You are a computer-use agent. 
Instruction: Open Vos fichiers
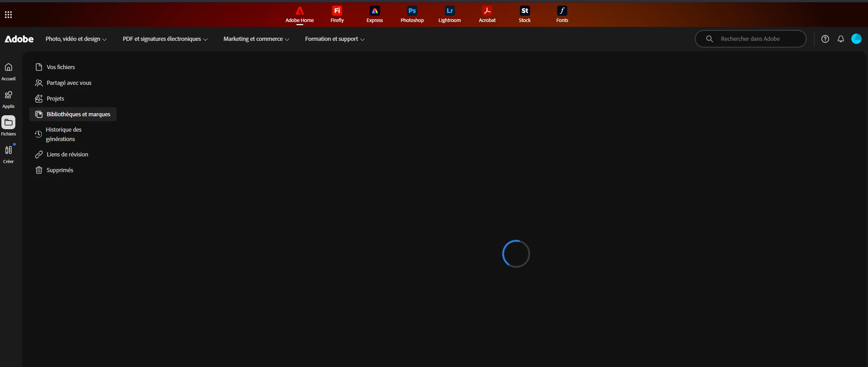click(x=73, y=67)
